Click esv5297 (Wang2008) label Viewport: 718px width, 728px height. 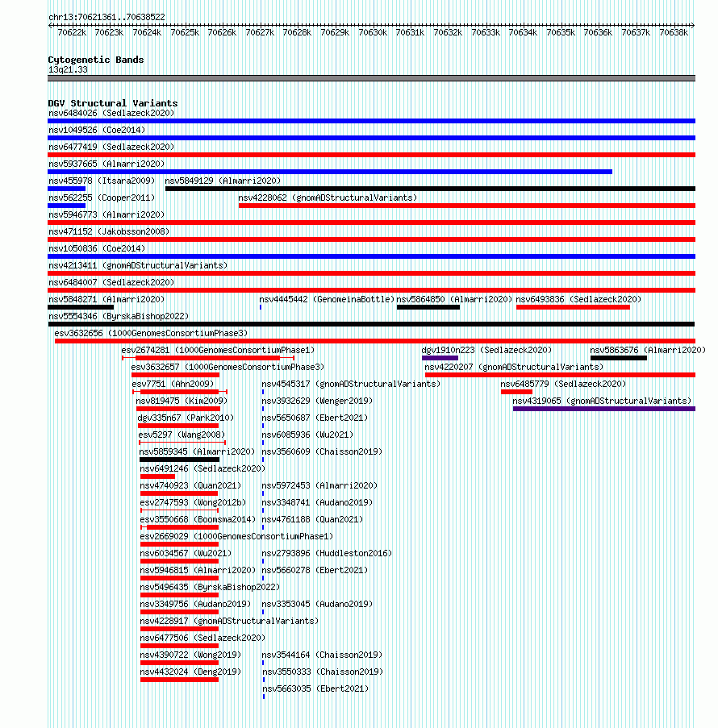click(x=182, y=435)
